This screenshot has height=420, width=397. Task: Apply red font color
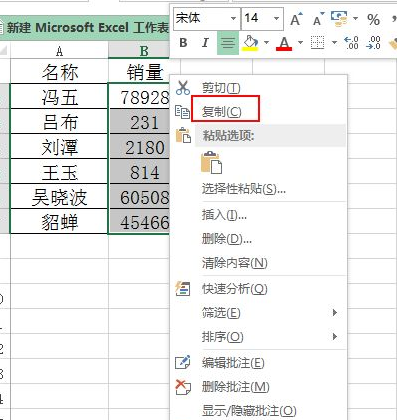point(284,43)
